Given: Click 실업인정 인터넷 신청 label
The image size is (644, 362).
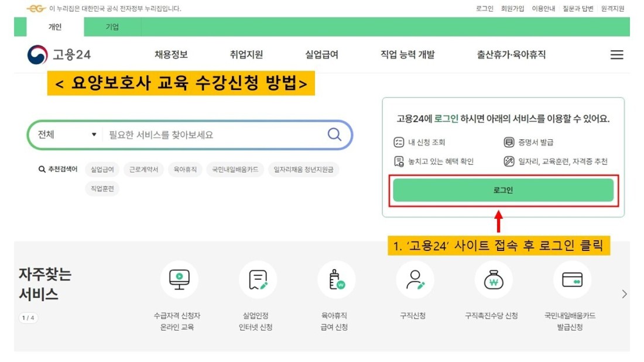Looking at the screenshot, I should point(255,322).
